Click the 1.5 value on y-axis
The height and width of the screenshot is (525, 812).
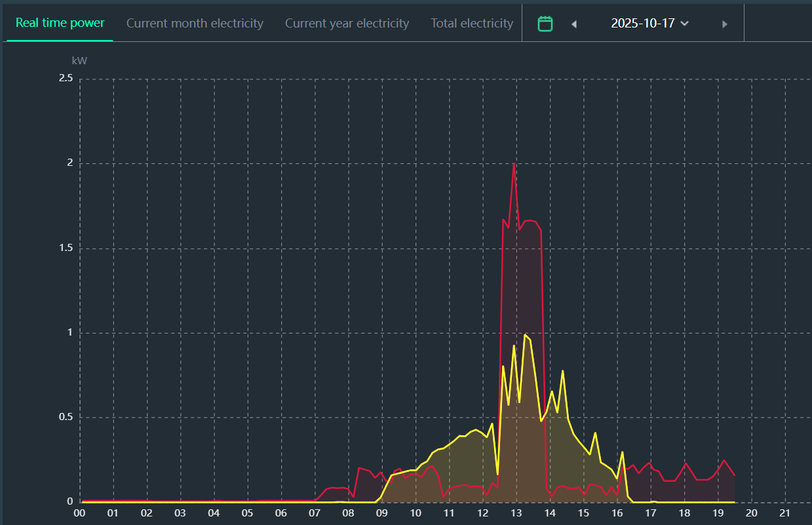66,248
